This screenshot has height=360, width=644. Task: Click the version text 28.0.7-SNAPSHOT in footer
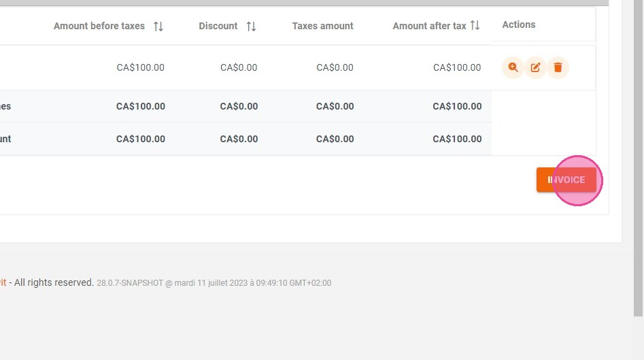tap(130, 283)
